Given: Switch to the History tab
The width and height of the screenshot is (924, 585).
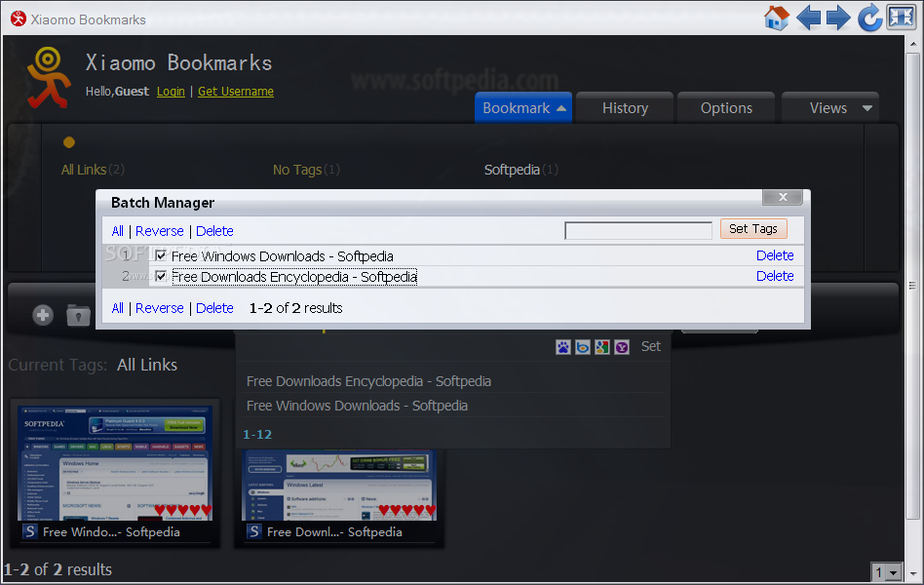Looking at the screenshot, I should point(625,108).
